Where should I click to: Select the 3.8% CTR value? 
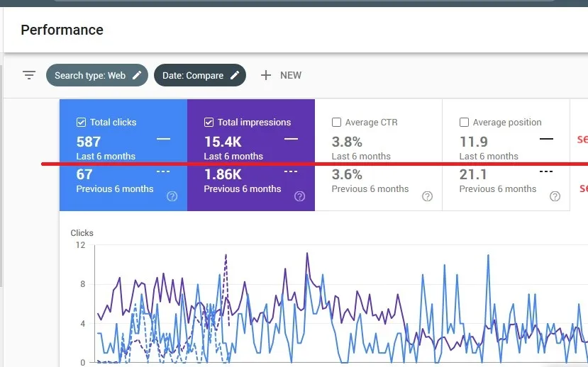(347, 142)
